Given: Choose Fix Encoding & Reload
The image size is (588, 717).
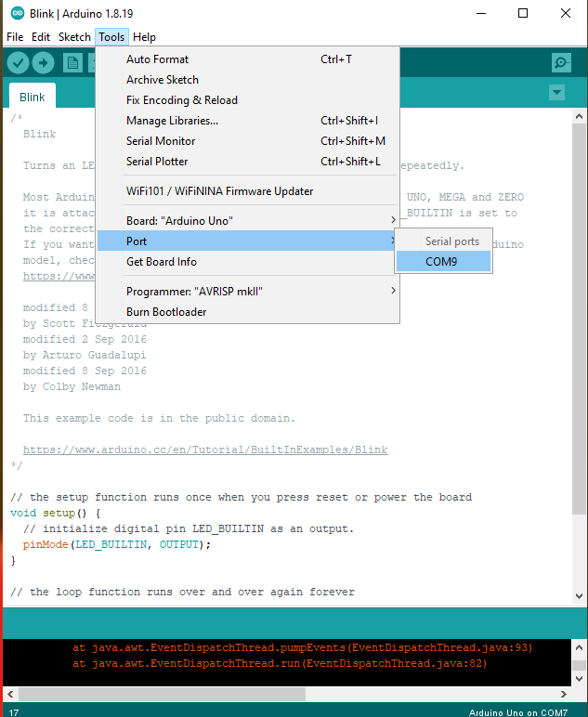Looking at the screenshot, I should point(248,100).
